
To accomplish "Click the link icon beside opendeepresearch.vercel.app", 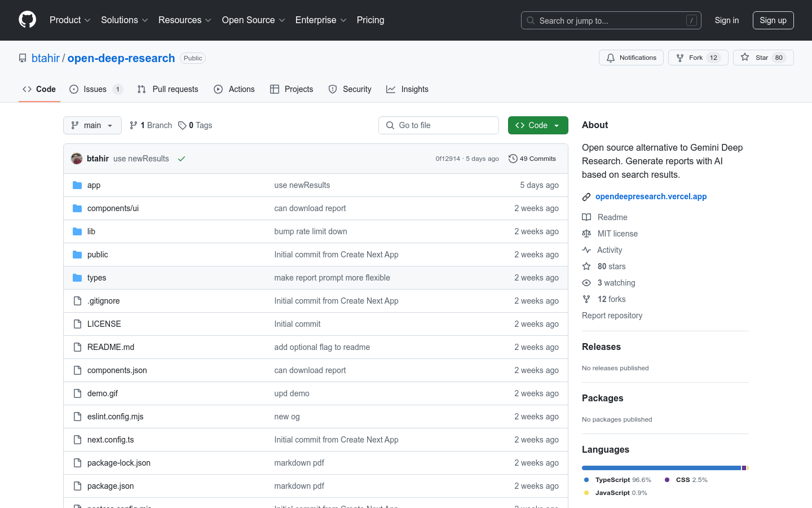I will tap(586, 197).
